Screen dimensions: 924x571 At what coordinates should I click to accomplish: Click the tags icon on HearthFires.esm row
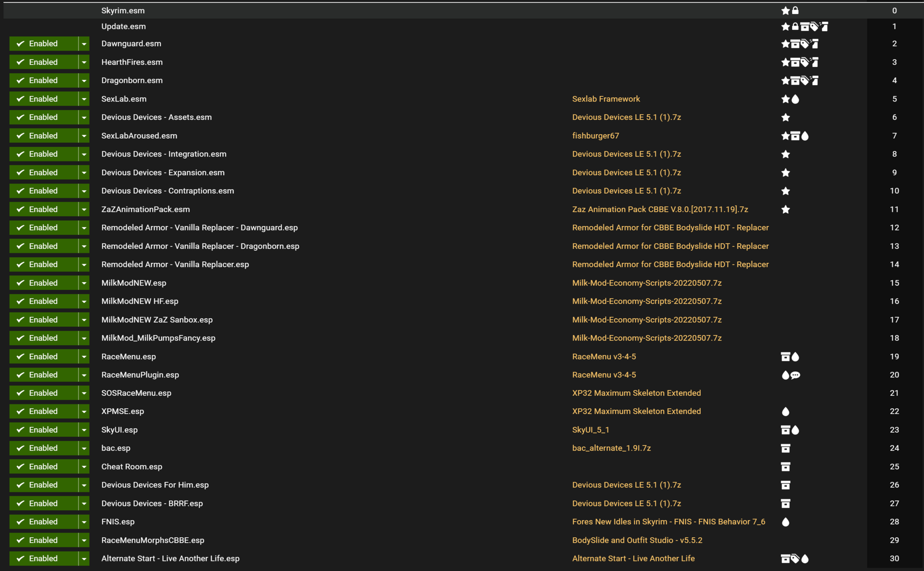tap(805, 62)
